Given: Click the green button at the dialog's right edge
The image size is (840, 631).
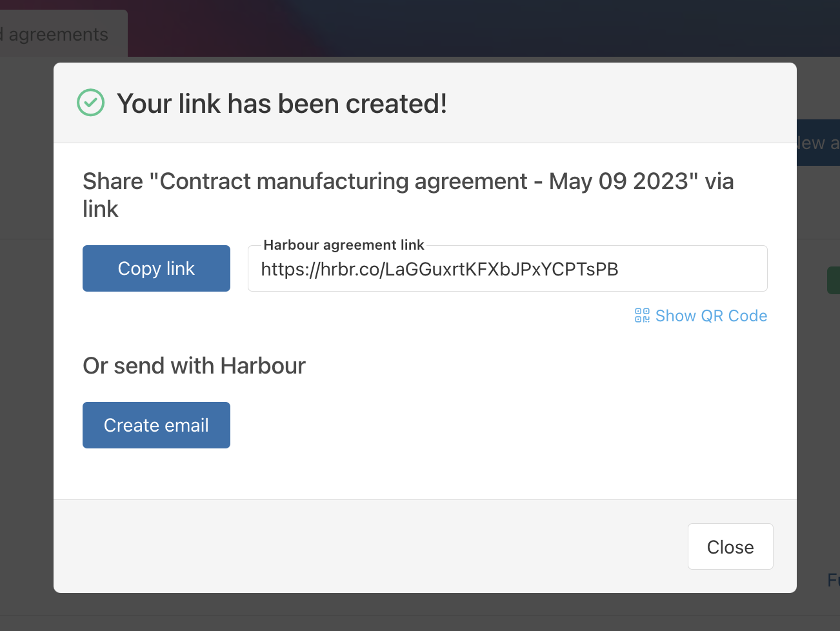Looking at the screenshot, I should (x=835, y=279).
